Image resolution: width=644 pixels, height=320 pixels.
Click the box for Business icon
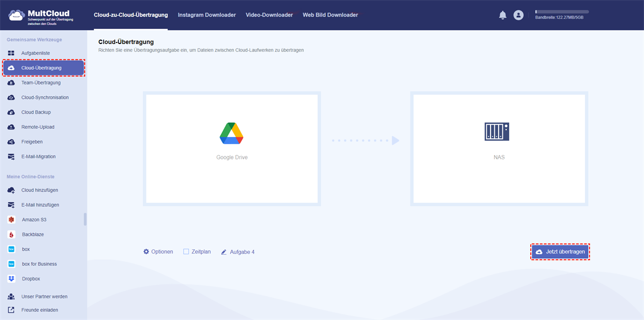click(x=11, y=264)
